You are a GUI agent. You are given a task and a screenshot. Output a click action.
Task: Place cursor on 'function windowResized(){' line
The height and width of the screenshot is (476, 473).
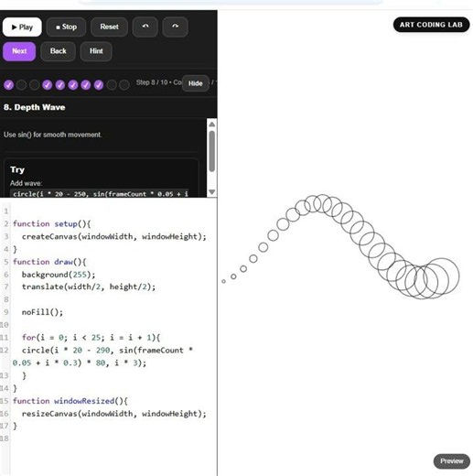[70, 401]
